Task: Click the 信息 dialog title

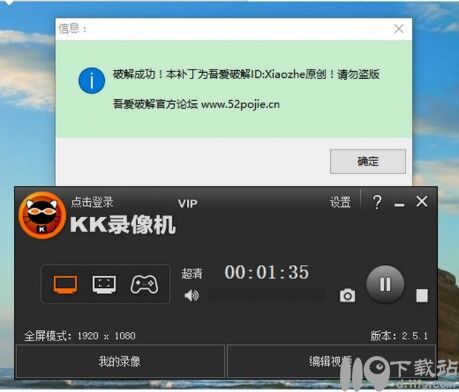Action: (72, 29)
